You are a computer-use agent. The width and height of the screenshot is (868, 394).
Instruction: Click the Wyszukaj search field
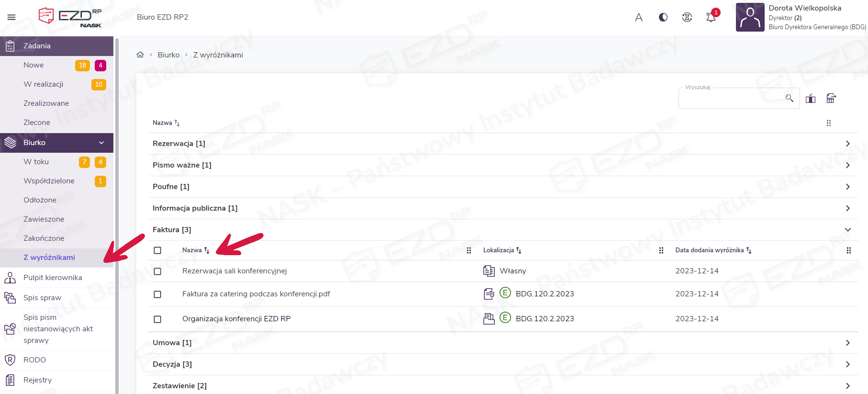731,99
